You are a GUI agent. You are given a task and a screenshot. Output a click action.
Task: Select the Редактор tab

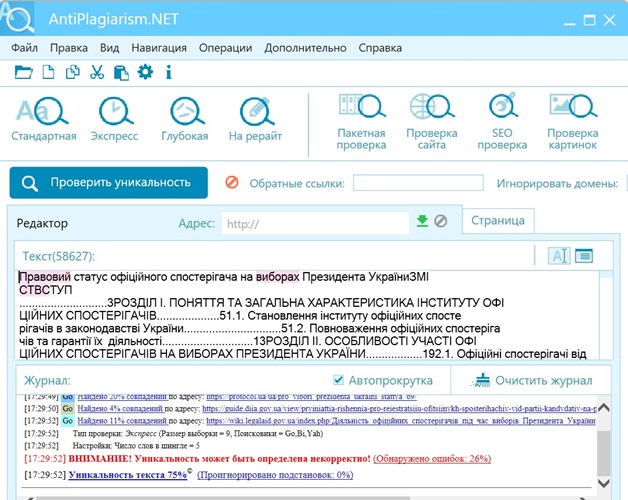(x=42, y=223)
